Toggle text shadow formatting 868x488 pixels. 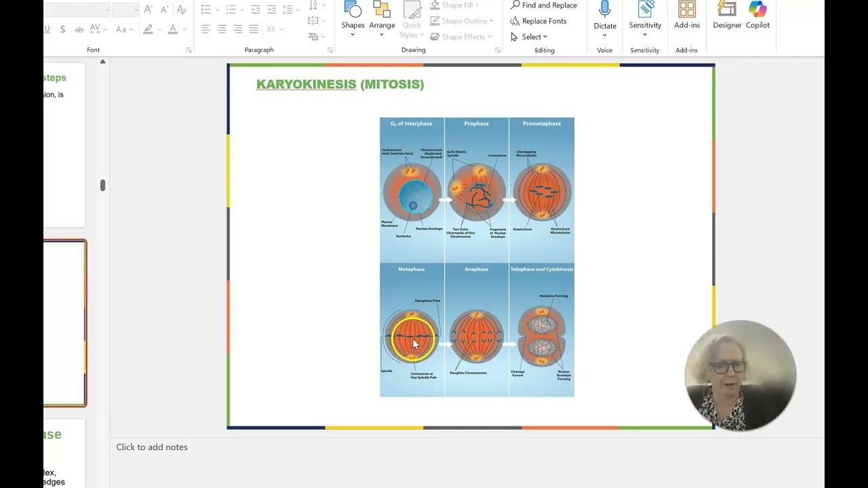(x=62, y=29)
